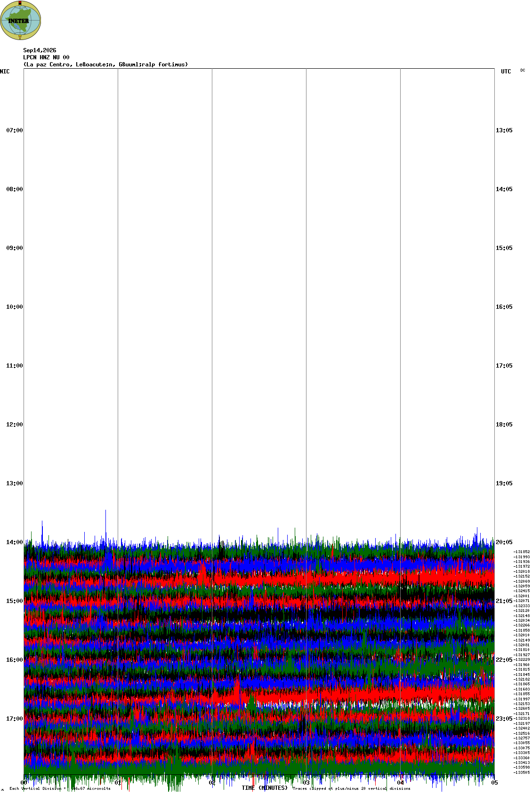Click the TIME (MINUTES) axis title
Image resolution: width=532 pixels, height=795 pixels.
click(x=265, y=788)
